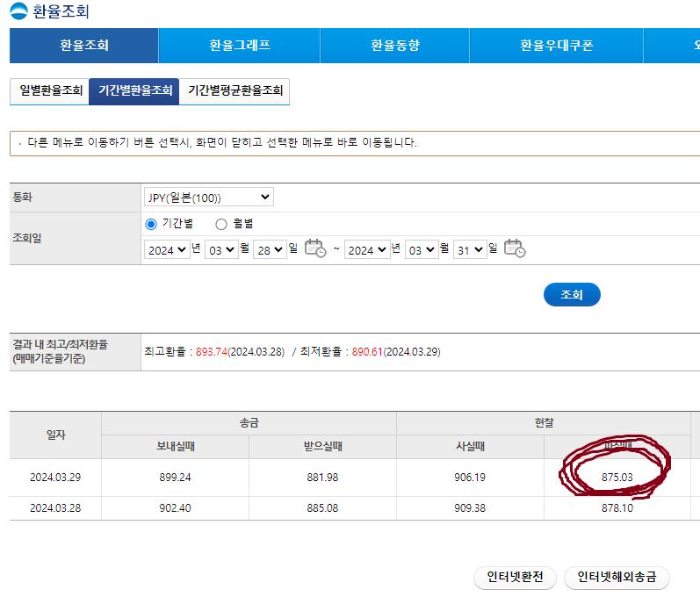Click the 인터넷해외송금 button
This screenshot has height=604, width=700.
[617, 578]
